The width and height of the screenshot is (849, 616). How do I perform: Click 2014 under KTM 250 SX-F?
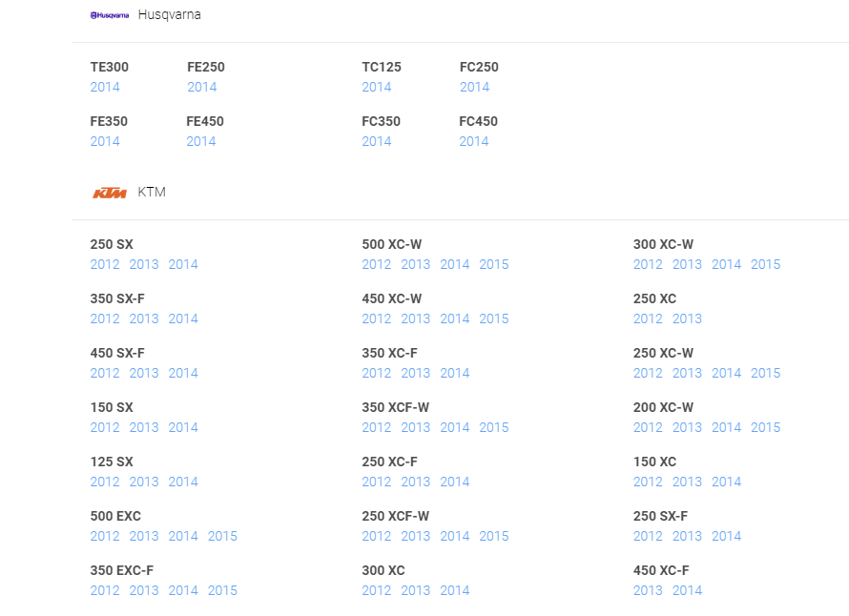pos(726,536)
